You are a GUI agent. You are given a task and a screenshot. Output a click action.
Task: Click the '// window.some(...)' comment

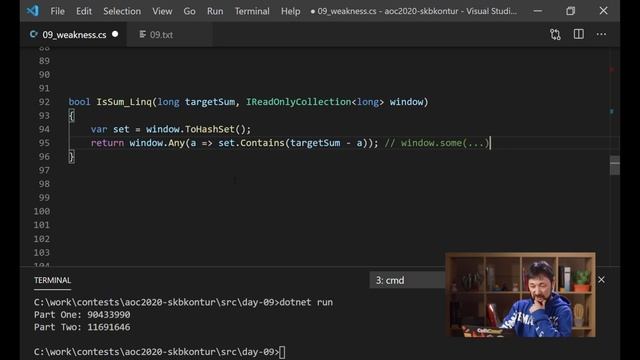(436, 143)
